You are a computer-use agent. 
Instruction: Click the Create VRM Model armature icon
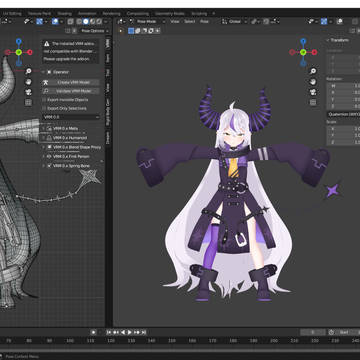pos(46,82)
